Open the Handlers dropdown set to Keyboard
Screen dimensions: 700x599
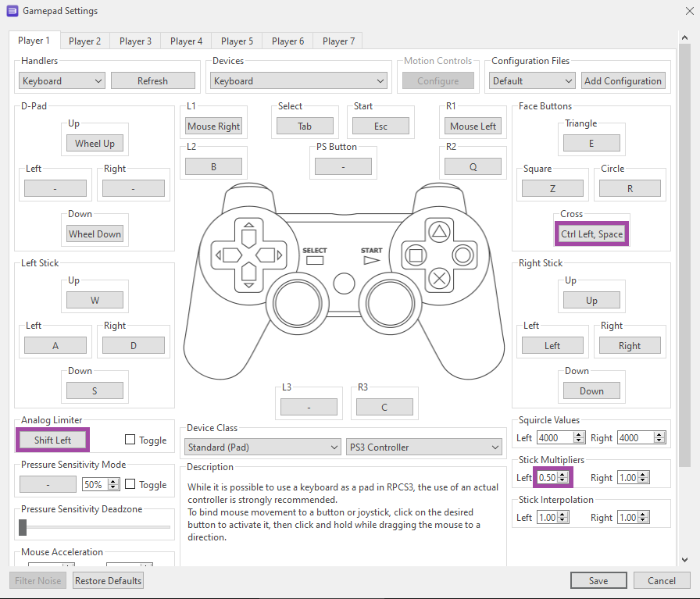[62, 80]
